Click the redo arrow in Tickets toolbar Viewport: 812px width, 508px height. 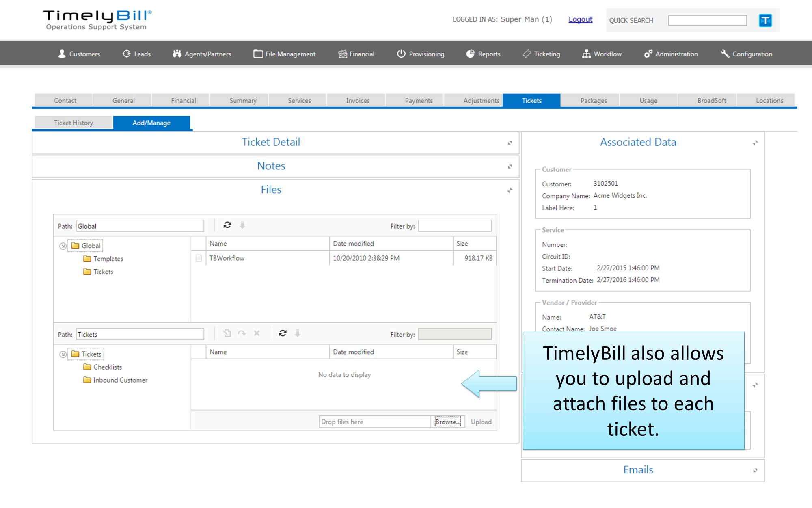coord(242,333)
